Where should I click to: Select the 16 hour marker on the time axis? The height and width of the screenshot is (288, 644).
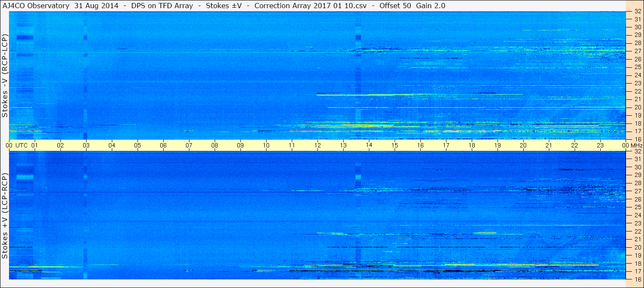pyautogui.click(x=420, y=145)
